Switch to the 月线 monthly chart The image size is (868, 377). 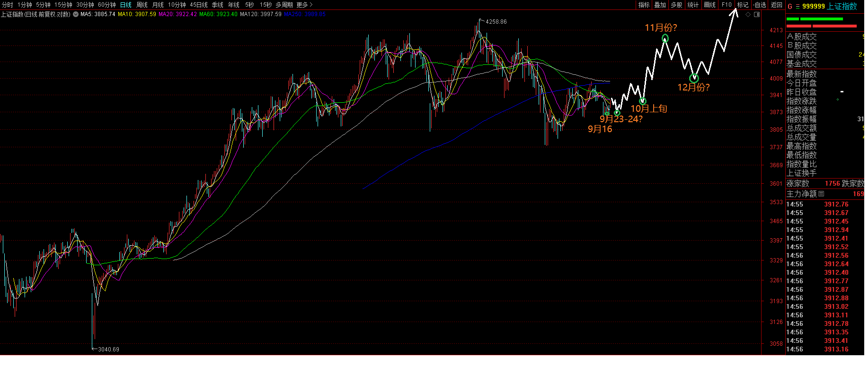(158, 5)
